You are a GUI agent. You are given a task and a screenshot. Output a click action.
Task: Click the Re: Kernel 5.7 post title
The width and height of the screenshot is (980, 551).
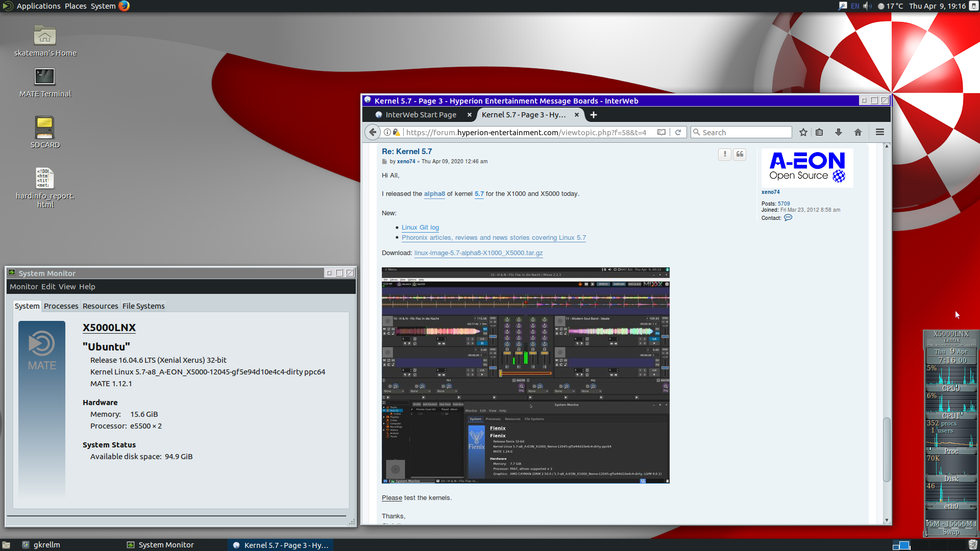click(407, 152)
